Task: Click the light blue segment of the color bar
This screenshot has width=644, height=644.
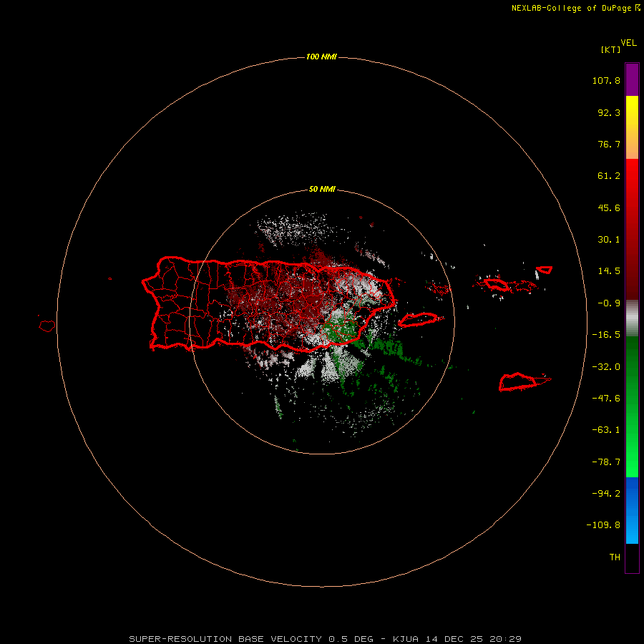Action: [632, 510]
